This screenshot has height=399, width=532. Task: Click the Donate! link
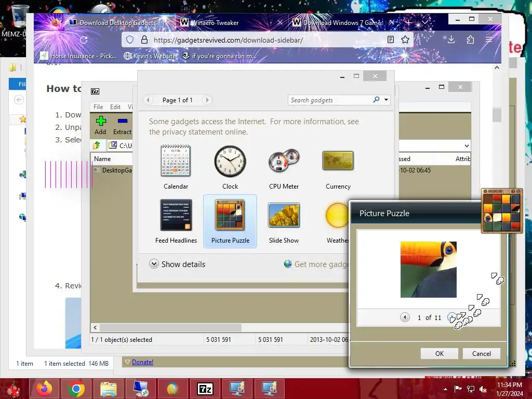pyautogui.click(x=142, y=362)
